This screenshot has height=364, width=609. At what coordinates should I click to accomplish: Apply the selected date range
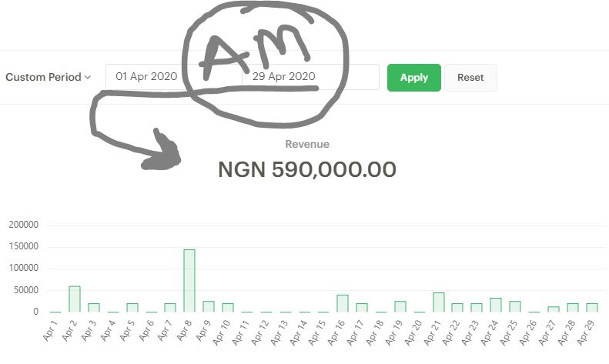(414, 78)
